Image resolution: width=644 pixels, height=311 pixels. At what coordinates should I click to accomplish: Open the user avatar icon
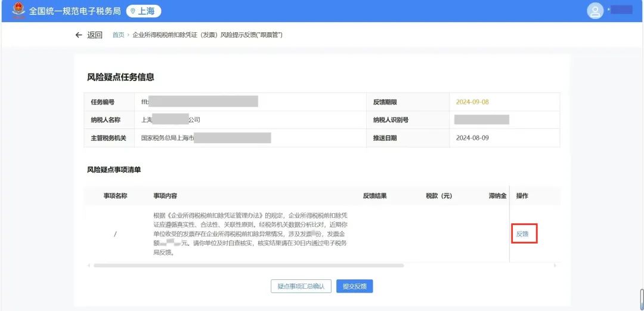pos(595,11)
